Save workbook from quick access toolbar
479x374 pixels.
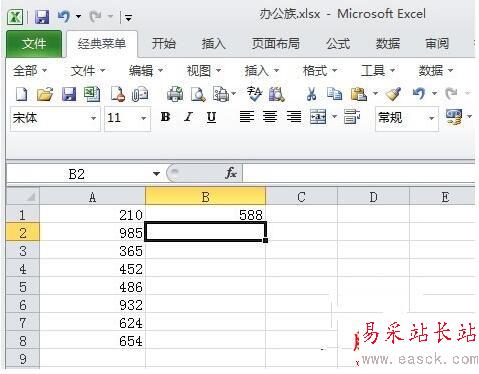[42, 16]
